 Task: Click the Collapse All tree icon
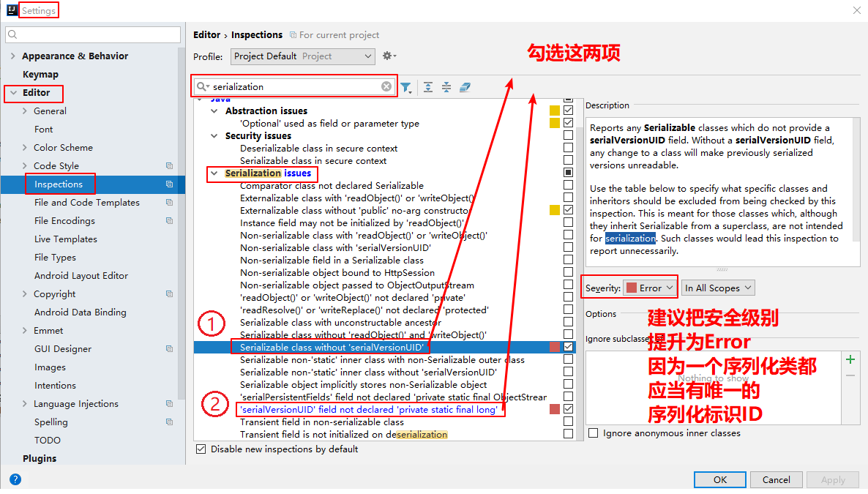click(x=446, y=87)
